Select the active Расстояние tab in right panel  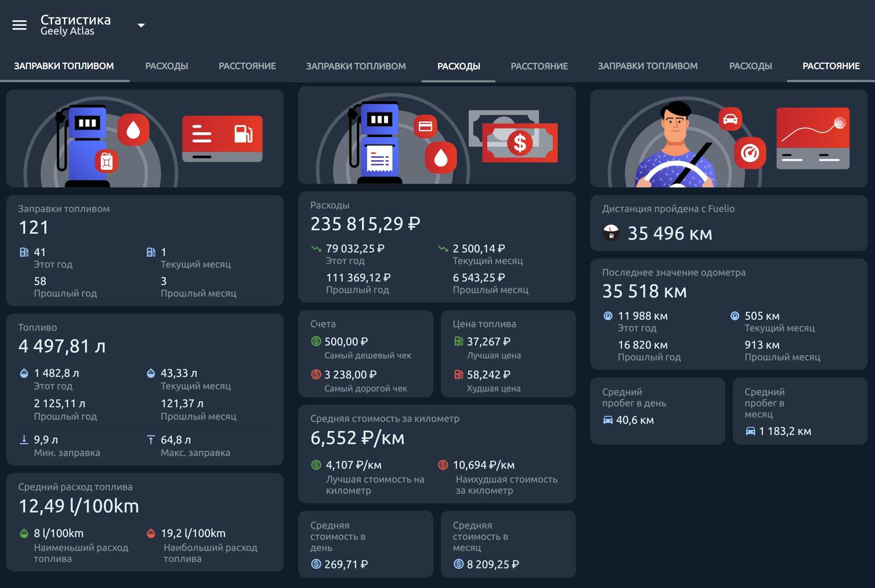pyautogui.click(x=831, y=66)
